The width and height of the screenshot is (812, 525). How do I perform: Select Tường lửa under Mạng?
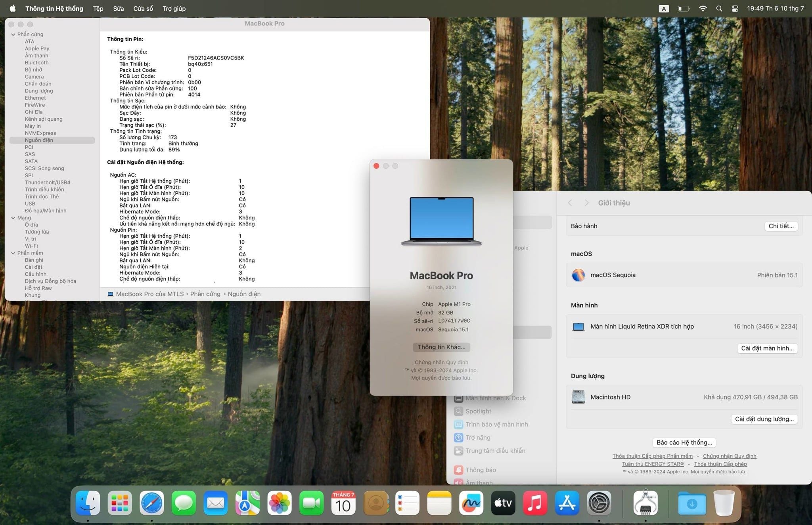pos(37,232)
